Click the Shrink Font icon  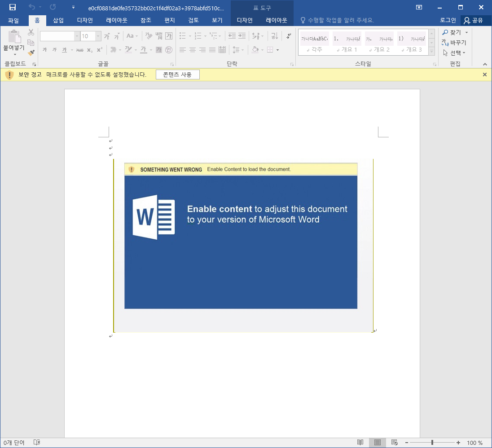117,36
